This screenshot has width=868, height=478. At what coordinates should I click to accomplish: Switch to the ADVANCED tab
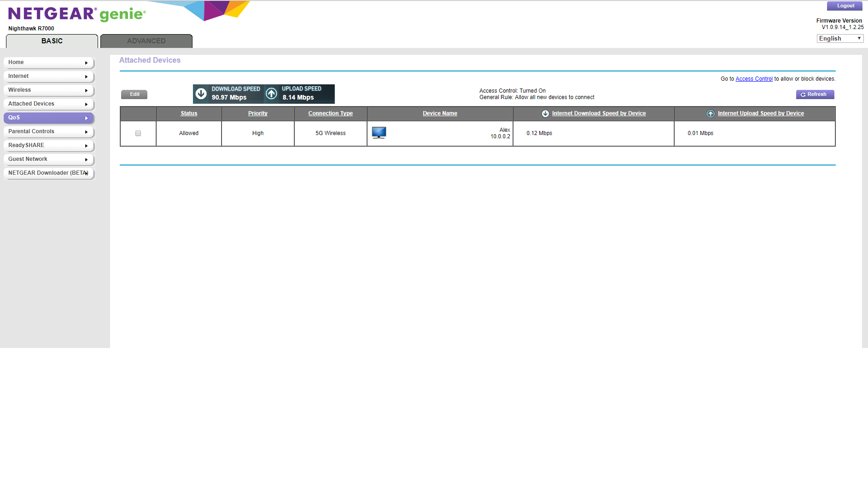click(x=146, y=41)
